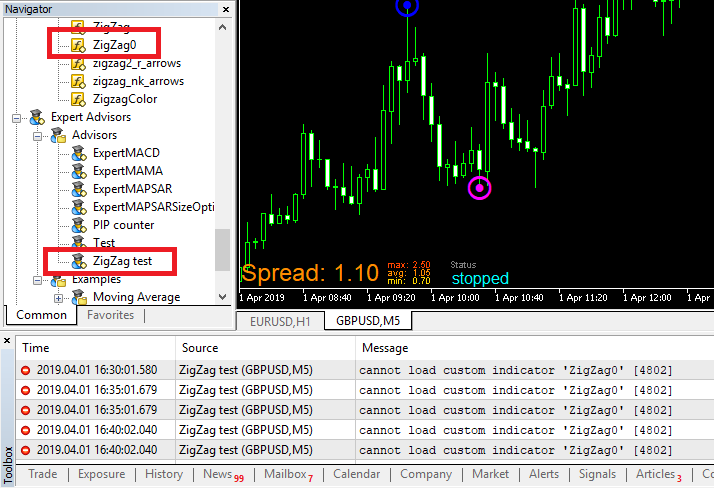Click the ExpertMAPSAR advisor icon
Viewport: 714px width, 488px height.
(x=79, y=189)
